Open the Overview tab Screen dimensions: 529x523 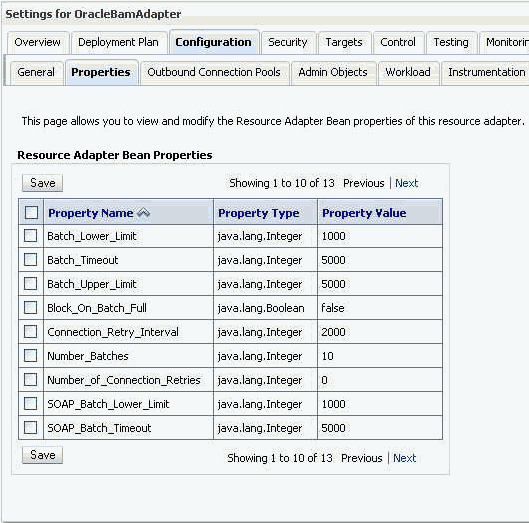coord(38,43)
